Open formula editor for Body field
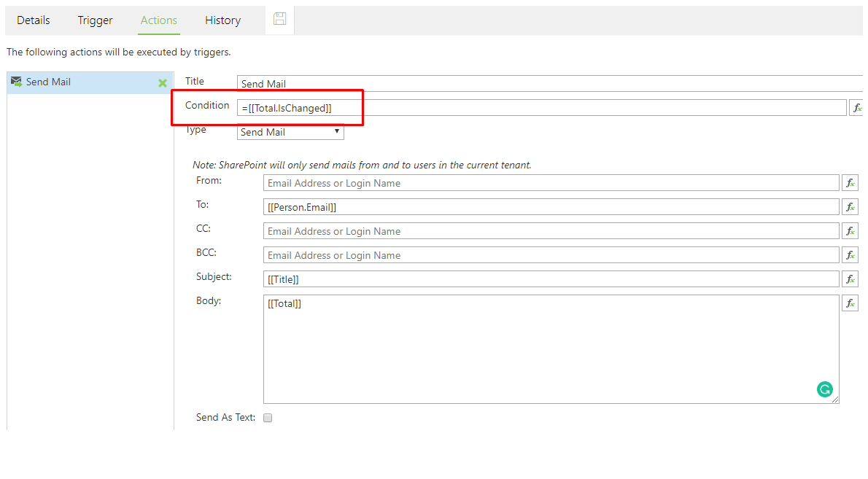 pos(850,303)
